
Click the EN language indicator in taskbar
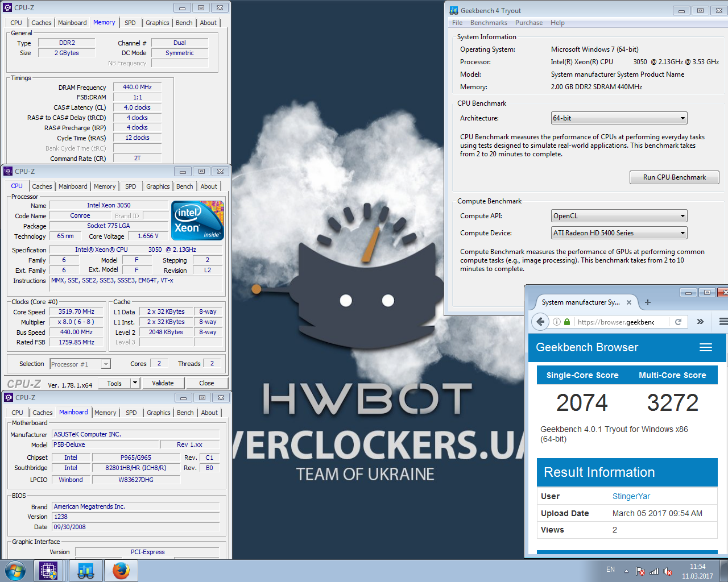(x=610, y=569)
